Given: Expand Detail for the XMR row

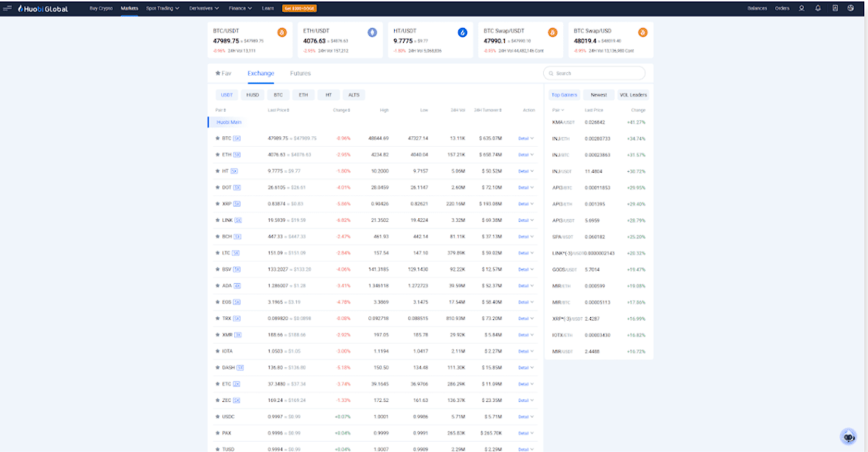Looking at the screenshot, I should tap(526, 335).
